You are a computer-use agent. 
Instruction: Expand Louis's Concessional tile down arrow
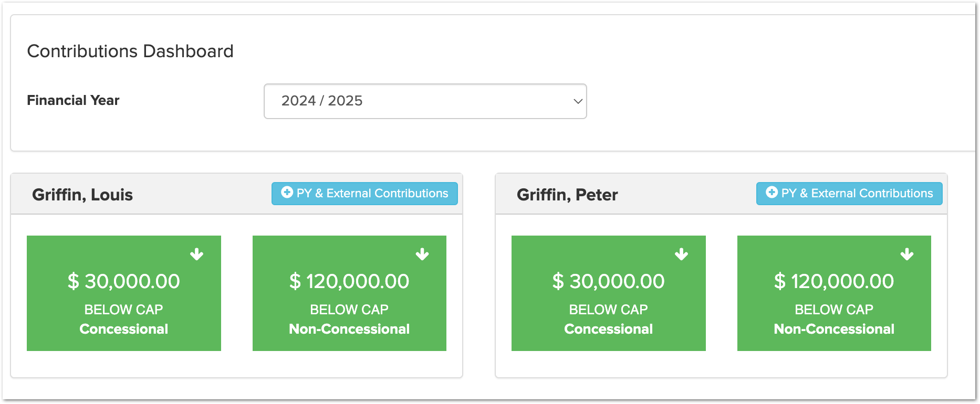coord(197,254)
